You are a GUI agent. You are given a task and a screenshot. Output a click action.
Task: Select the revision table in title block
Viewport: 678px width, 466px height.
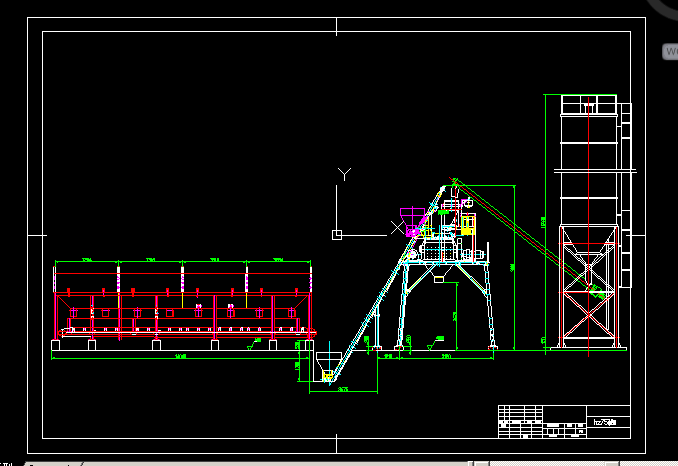click(520, 421)
